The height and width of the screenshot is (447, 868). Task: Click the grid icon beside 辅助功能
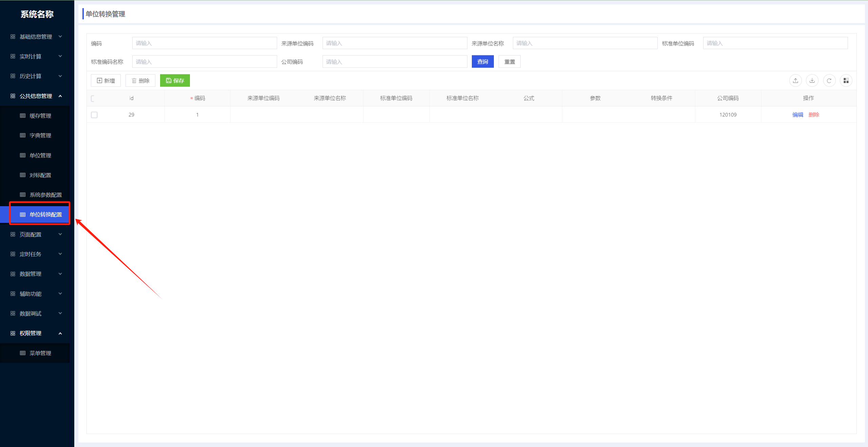click(13, 294)
